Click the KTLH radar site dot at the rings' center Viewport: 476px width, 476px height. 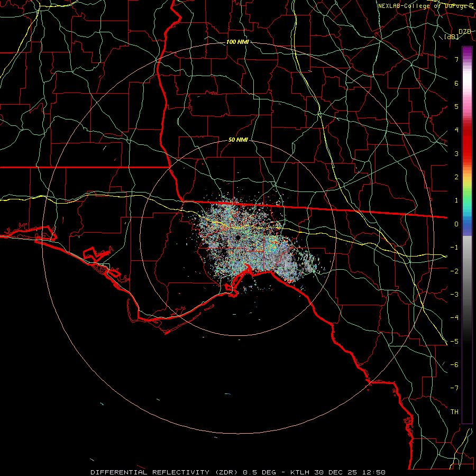[x=237, y=237]
